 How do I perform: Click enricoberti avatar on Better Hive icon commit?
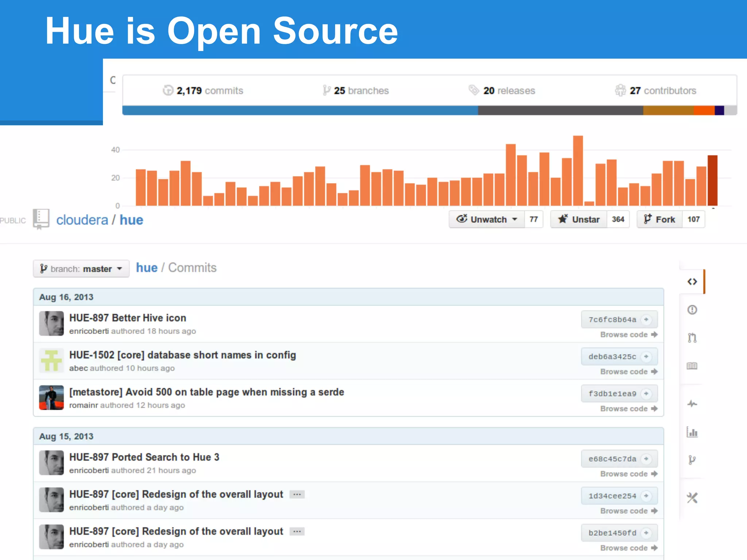pos(51,323)
